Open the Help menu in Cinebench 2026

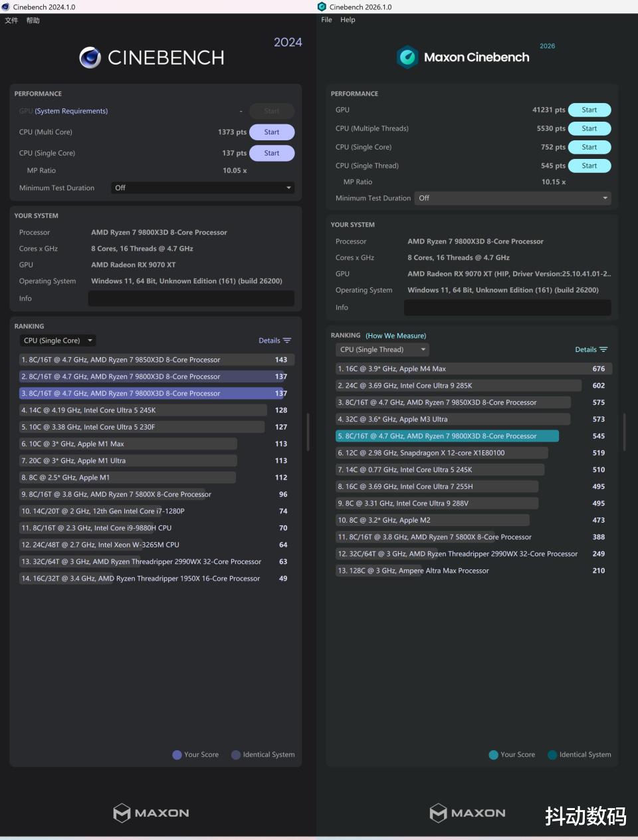click(348, 20)
